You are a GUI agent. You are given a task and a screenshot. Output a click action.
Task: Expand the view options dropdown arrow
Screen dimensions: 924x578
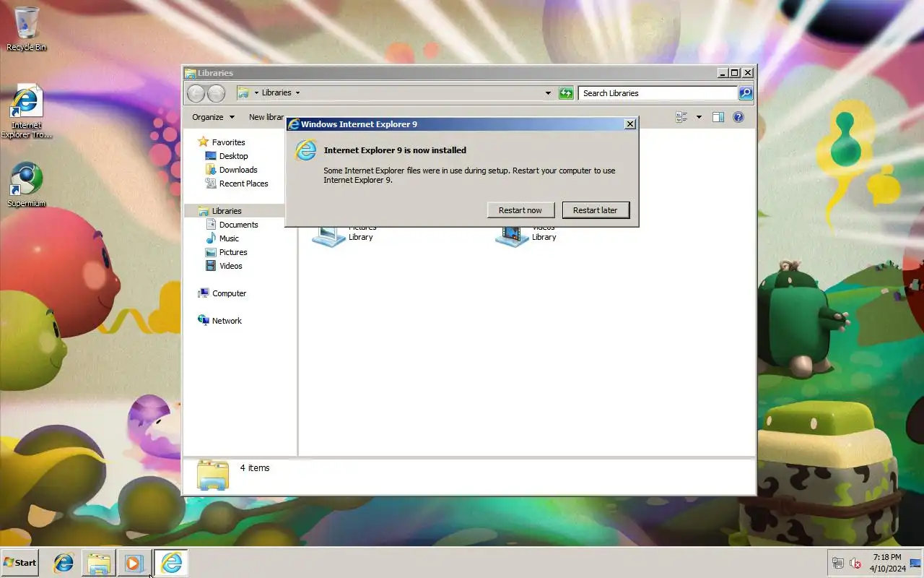698,117
